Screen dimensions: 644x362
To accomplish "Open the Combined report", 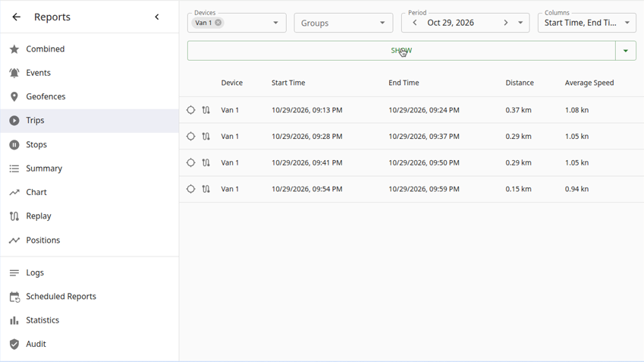I will (90, 49).
